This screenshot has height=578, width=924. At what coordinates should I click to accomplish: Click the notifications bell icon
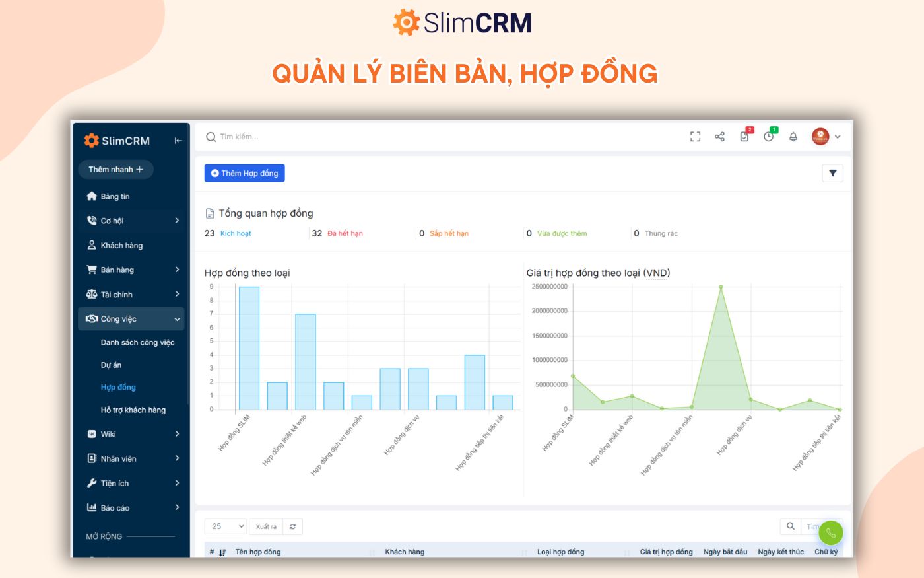793,137
